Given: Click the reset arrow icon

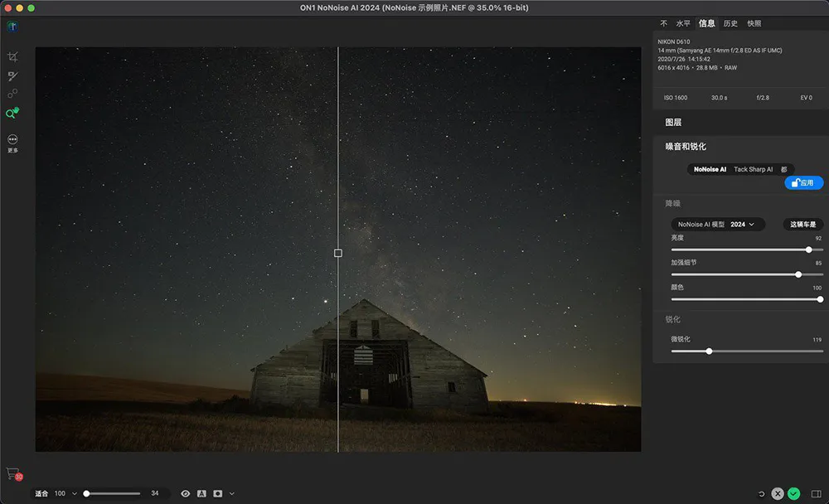Looking at the screenshot, I should [x=761, y=493].
